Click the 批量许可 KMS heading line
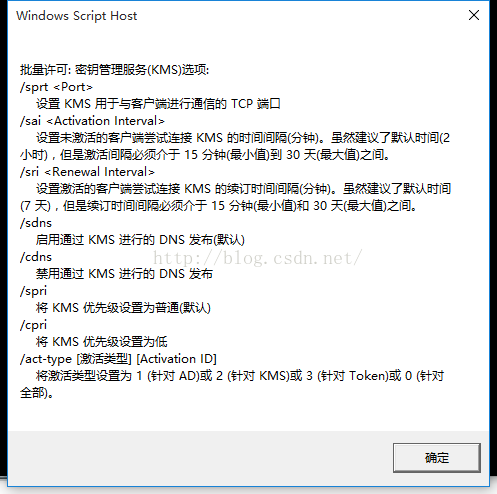The image size is (497, 494). tap(114, 70)
